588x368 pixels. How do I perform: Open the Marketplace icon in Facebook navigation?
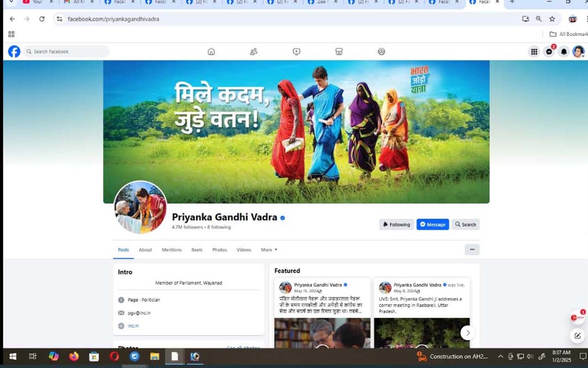pyautogui.click(x=339, y=52)
